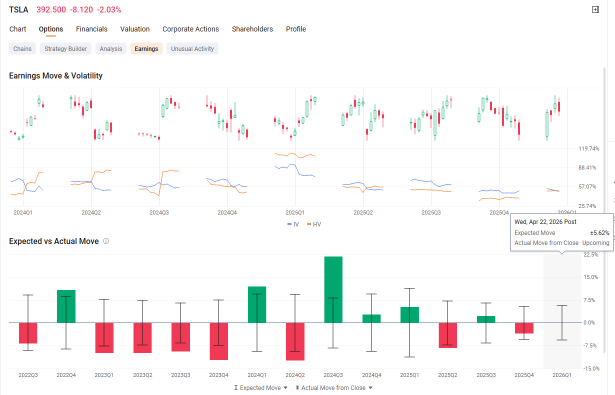This screenshot has width=615, height=395.
Task: Open the Valuation tab
Action: [135, 29]
